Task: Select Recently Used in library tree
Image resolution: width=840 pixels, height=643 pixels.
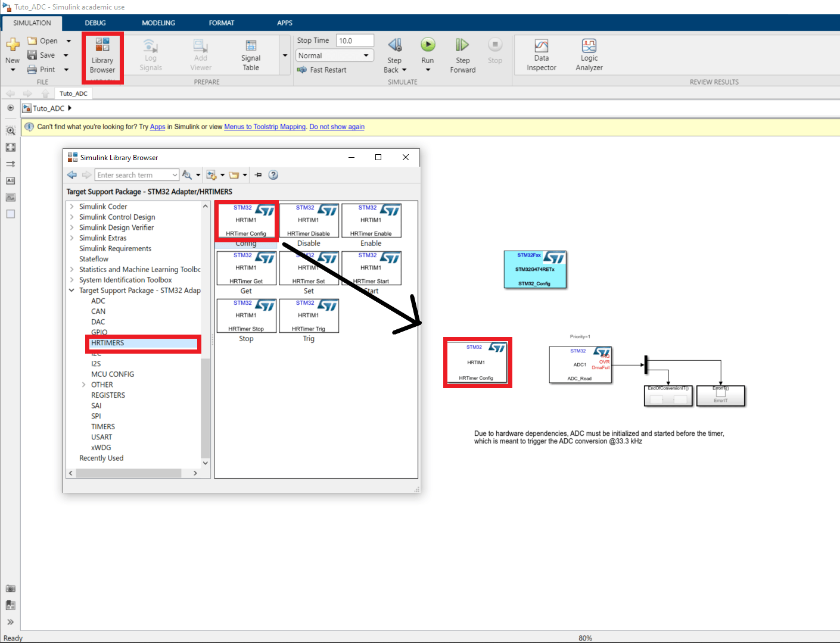Action: point(101,458)
